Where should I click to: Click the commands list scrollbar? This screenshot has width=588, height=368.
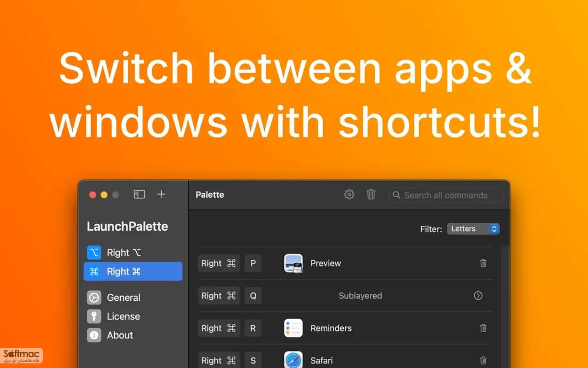505,306
